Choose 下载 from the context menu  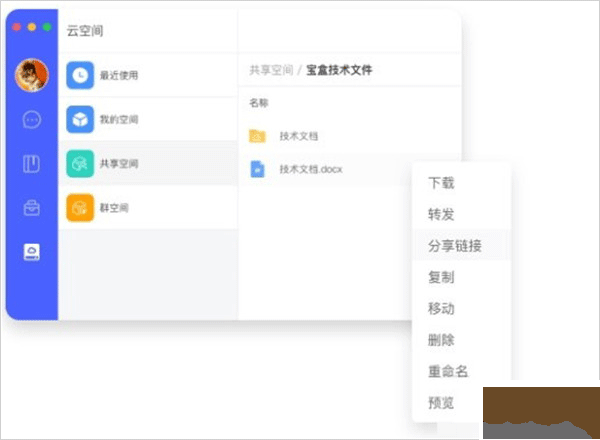point(441,183)
